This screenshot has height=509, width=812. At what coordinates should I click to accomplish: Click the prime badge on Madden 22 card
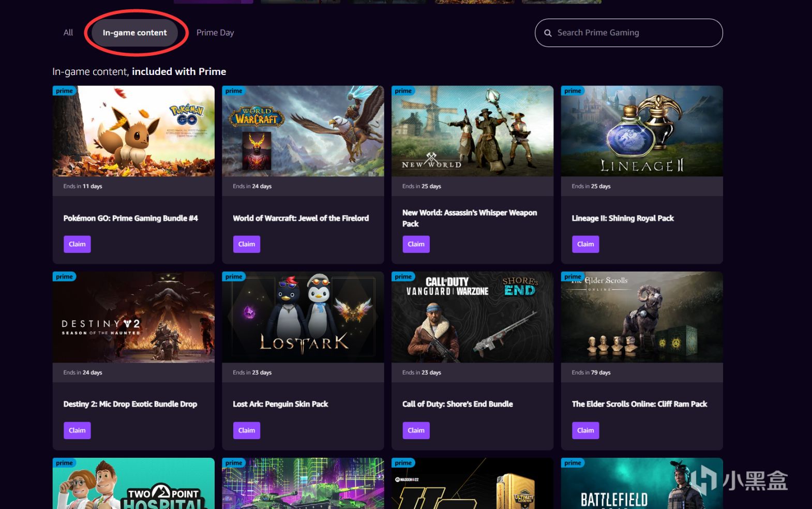(403, 463)
